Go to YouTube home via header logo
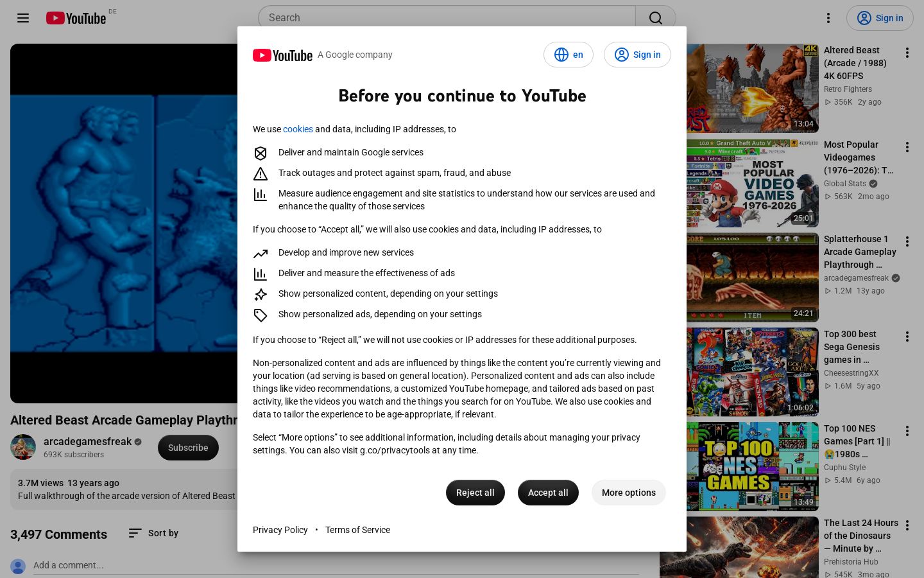This screenshot has width=924, height=578. click(76, 18)
